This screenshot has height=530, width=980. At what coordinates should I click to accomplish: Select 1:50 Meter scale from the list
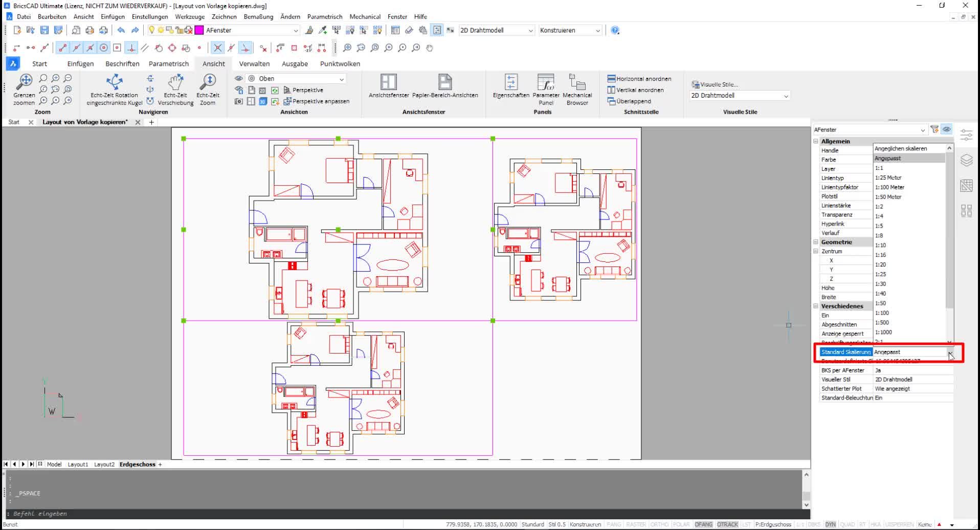click(909, 197)
